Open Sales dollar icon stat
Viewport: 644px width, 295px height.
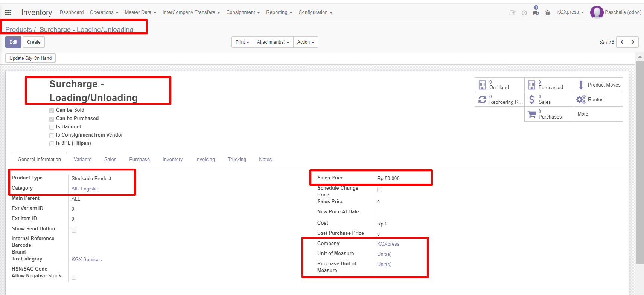pyautogui.click(x=531, y=99)
